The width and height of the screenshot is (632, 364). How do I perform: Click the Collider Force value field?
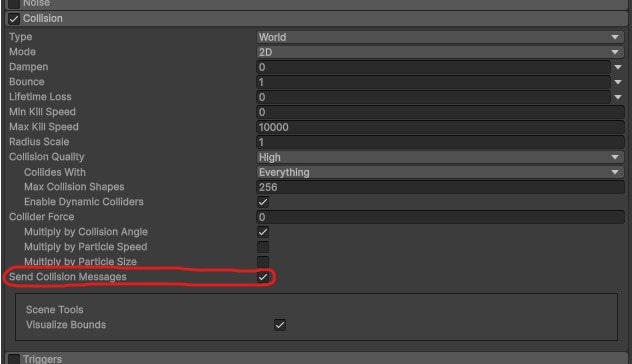coord(440,217)
